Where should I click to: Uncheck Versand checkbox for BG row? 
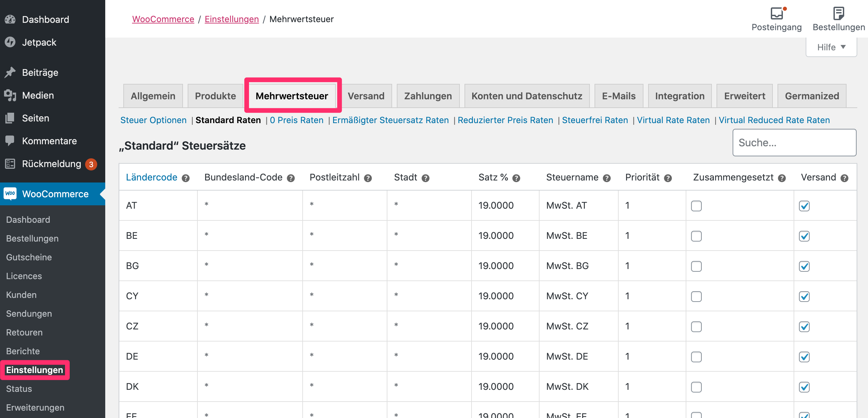pos(804,266)
